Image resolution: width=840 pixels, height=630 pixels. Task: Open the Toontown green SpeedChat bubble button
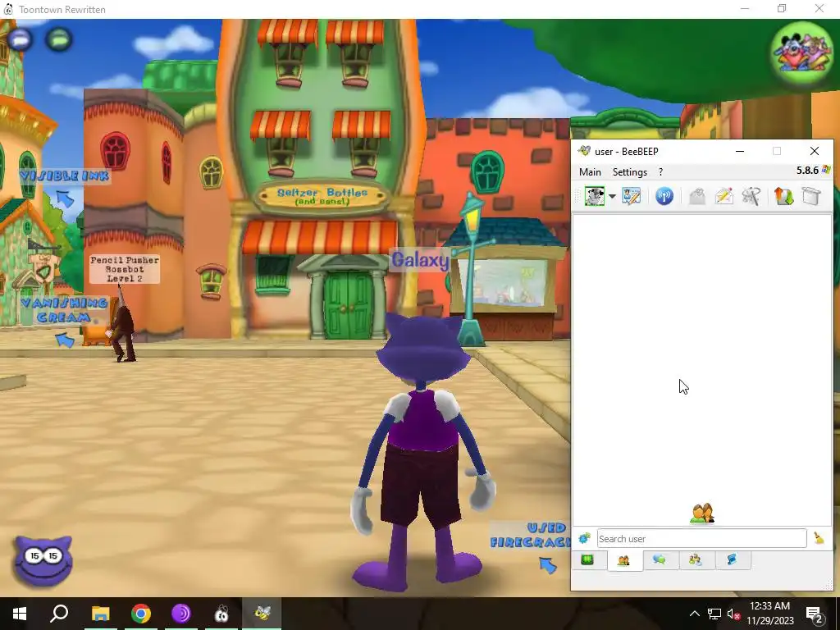[59, 39]
